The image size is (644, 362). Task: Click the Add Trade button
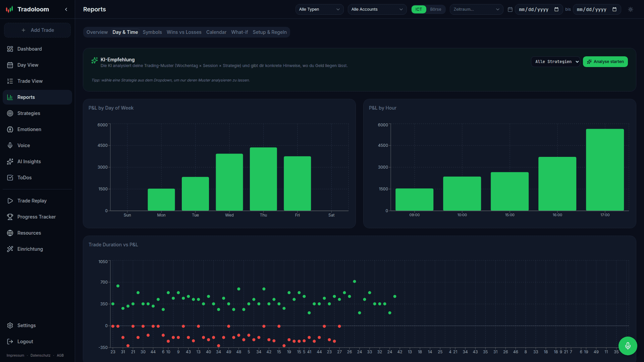tap(37, 30)
